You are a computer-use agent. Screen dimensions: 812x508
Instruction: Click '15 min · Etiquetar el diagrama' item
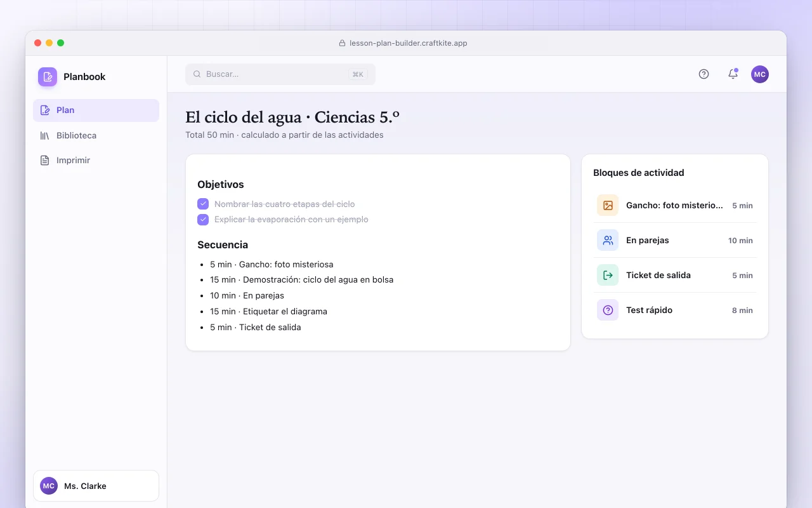(x=269, y=311)
